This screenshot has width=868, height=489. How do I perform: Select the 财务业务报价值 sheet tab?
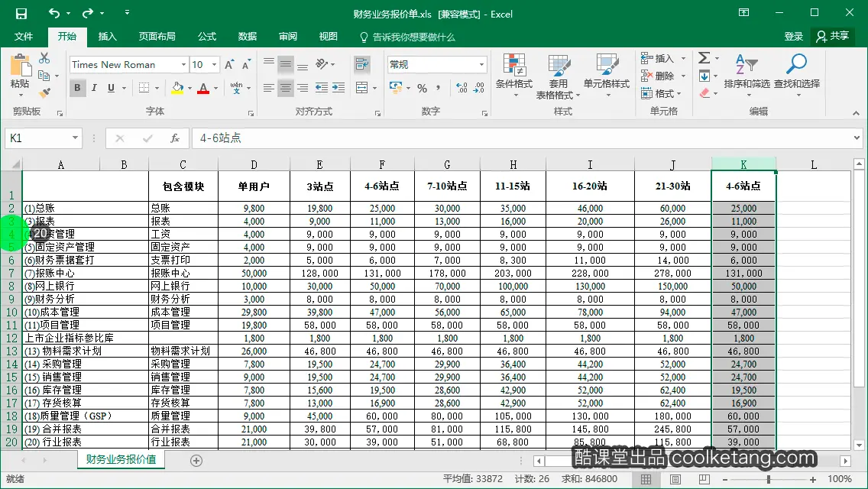(x=121, y=460)
